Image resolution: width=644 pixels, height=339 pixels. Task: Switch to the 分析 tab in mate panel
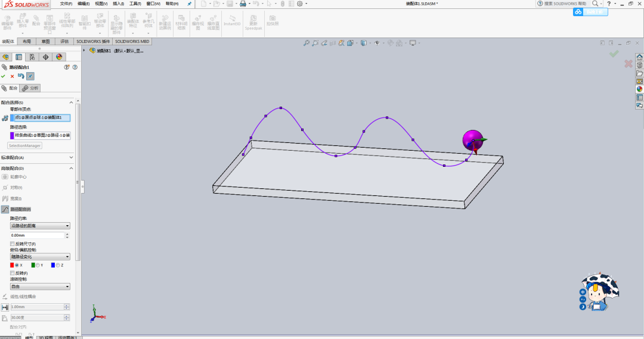(x=30, y=88)
